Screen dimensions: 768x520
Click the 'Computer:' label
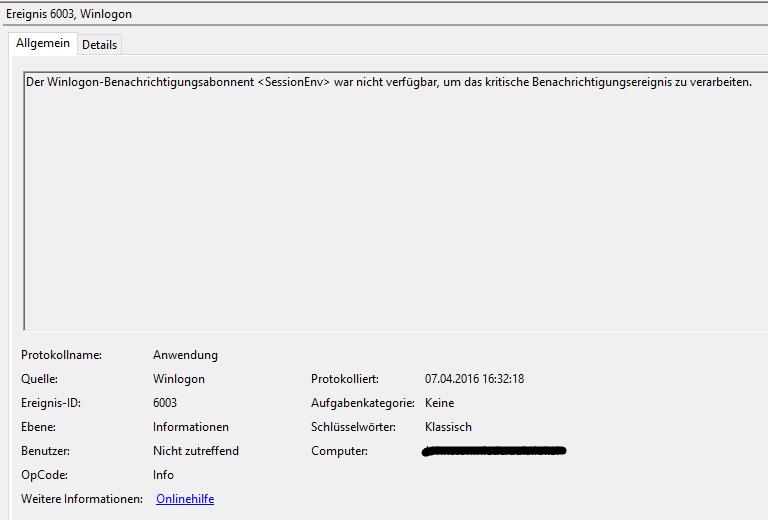click(339, 451)
